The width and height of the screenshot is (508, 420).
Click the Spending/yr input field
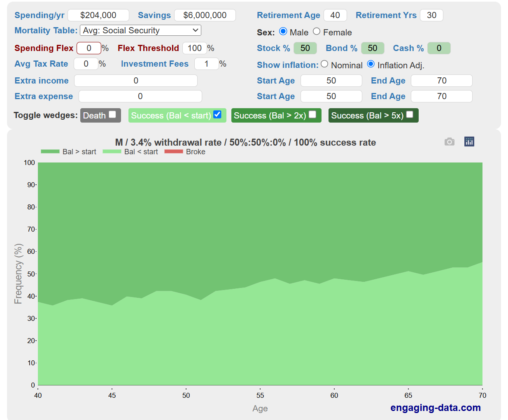(x=98, y=15)
